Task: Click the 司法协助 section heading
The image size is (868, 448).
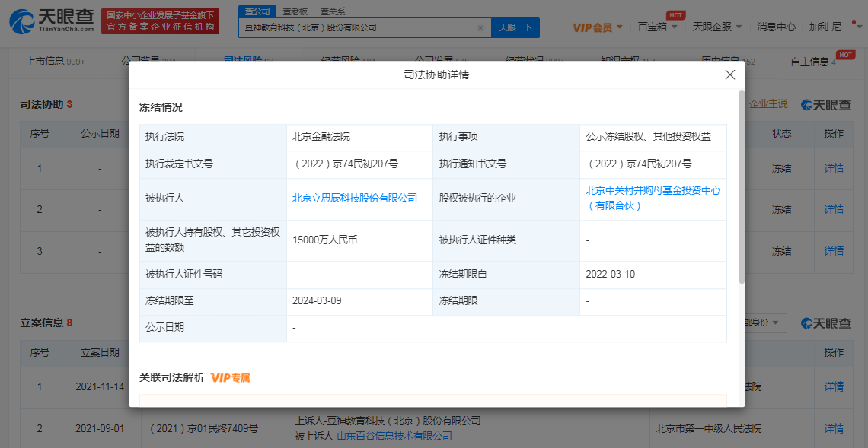Action: (42, 104)
